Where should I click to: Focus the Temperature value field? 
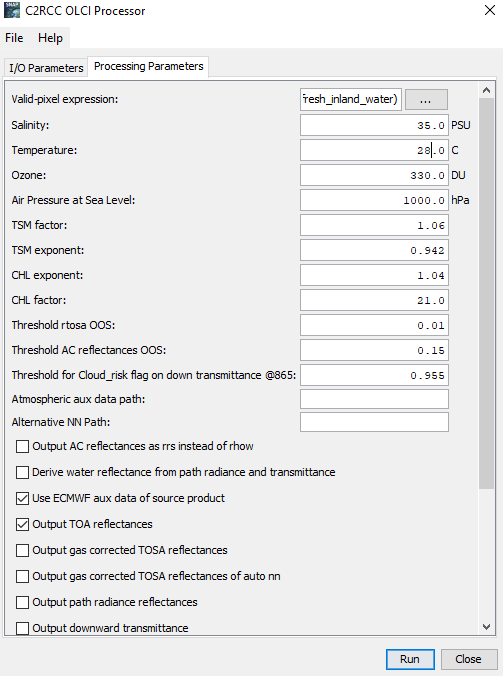coord(374,150)
